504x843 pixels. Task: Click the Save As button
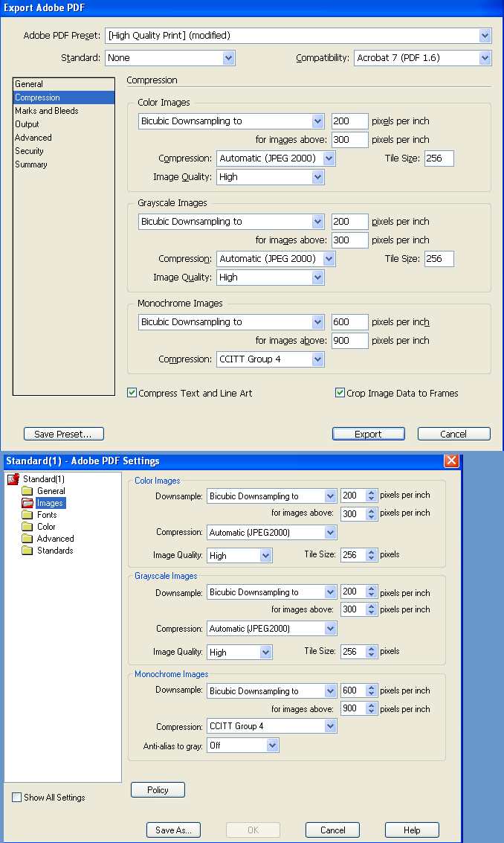pyautogui.click(x=173, y=830)
